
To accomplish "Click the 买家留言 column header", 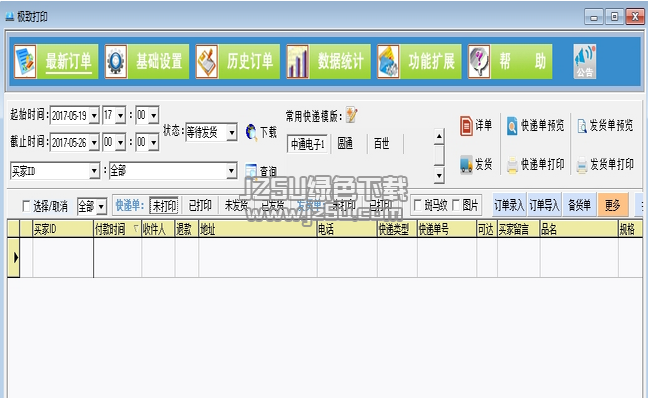I will (x=519, y=229).
